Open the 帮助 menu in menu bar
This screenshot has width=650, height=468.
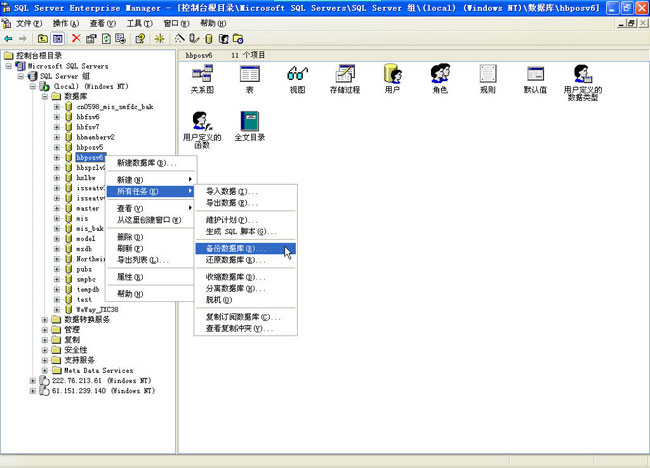tap(213, 24)
